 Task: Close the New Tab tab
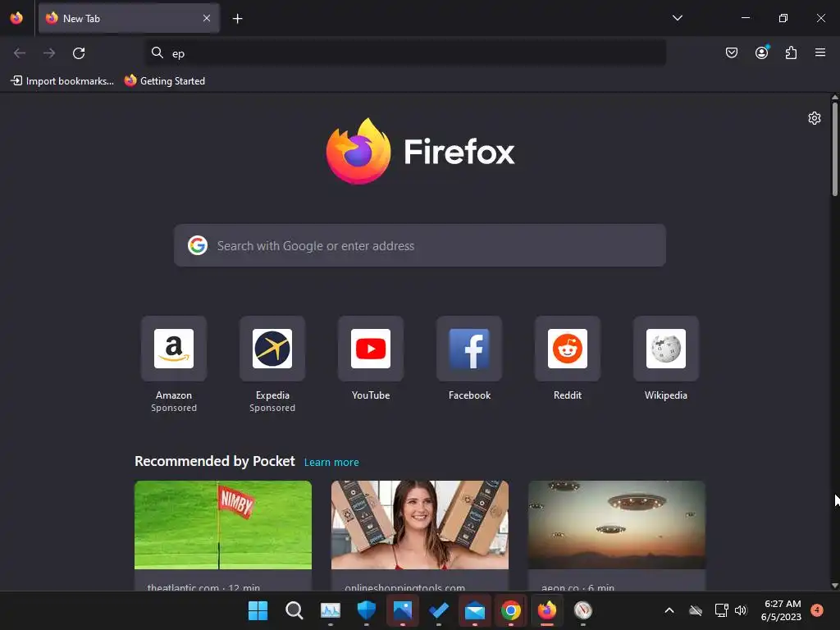pos(207,18)
